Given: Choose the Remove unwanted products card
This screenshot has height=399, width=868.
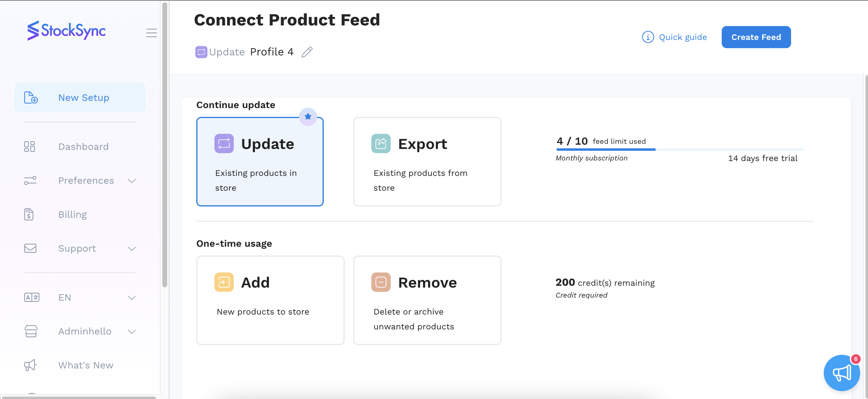Looking at the screenshot, I should 427,300.
